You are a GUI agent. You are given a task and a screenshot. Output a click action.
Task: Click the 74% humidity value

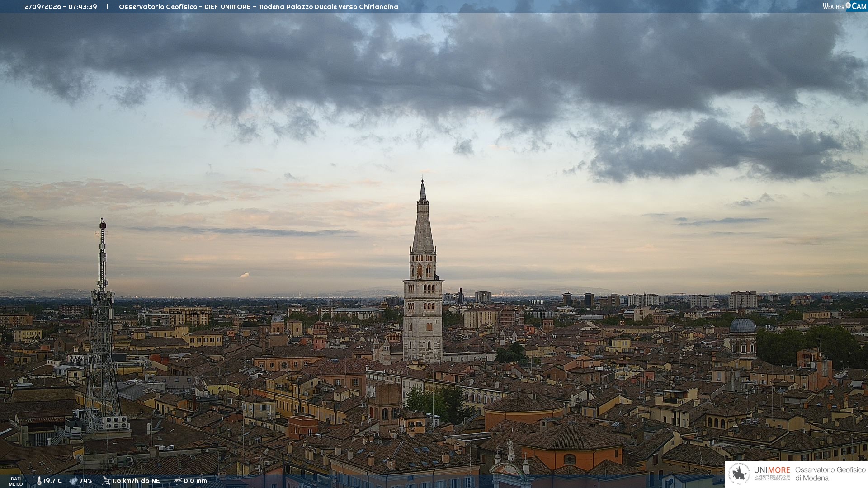[86, 481]
